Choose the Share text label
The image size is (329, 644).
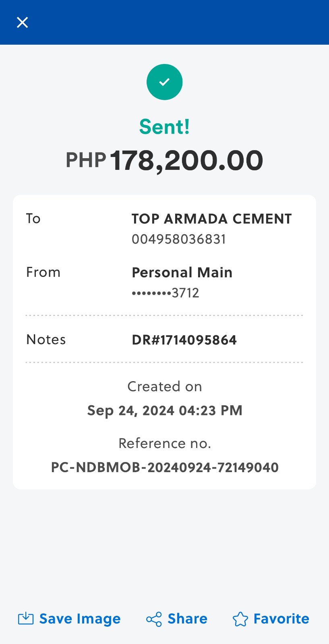[187, 619]
